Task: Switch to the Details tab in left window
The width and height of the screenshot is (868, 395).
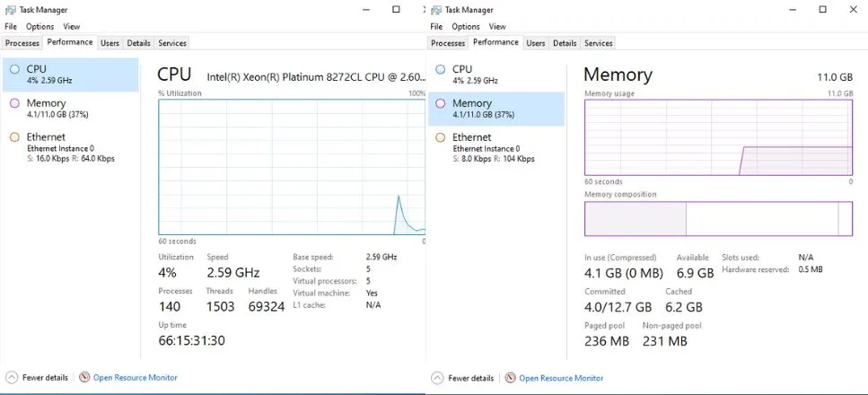Action: [138, 43]
